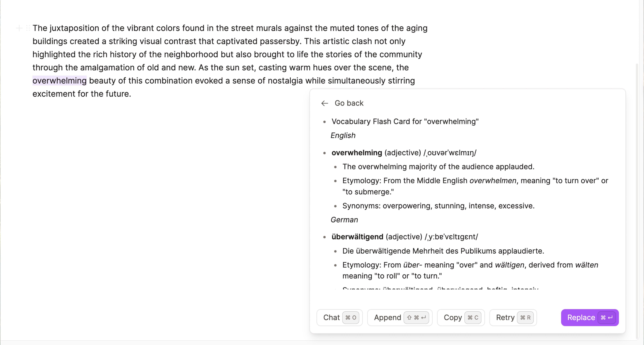Click the plus add-block icon beside the paragraph
Screen dimensions: 644x345
tap(19, 28)
